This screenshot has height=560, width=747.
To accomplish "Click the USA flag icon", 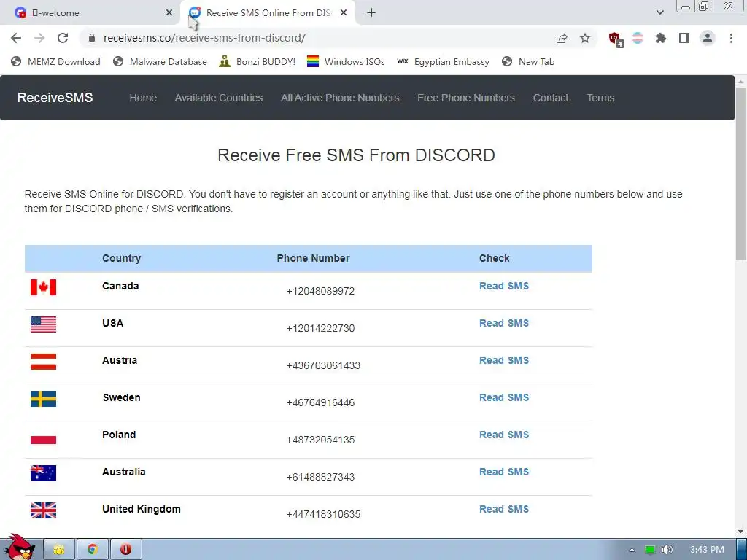I will point(43,324).
